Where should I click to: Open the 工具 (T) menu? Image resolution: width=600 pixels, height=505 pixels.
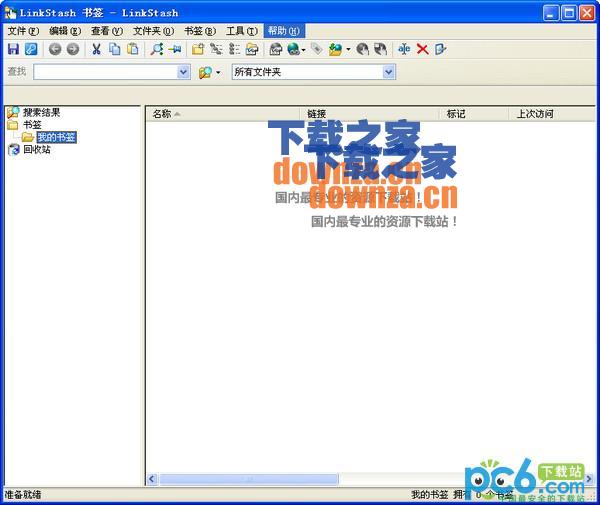click(242, 31)
